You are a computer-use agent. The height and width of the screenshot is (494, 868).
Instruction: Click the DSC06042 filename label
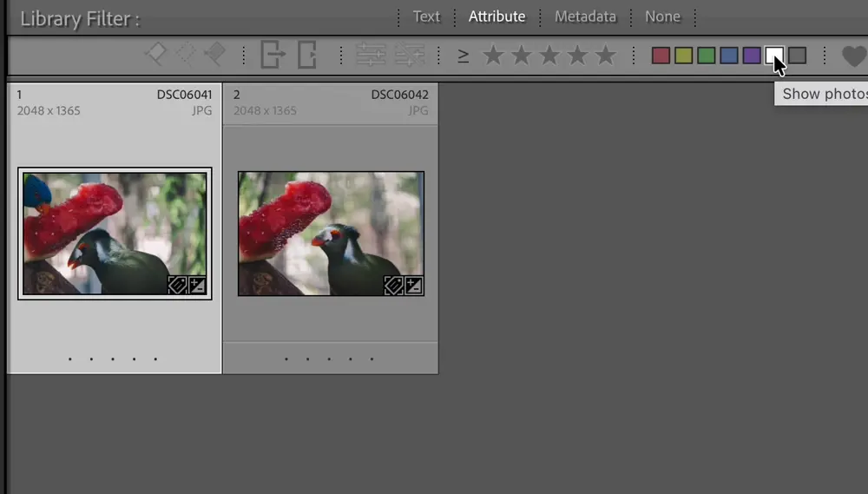399,95
